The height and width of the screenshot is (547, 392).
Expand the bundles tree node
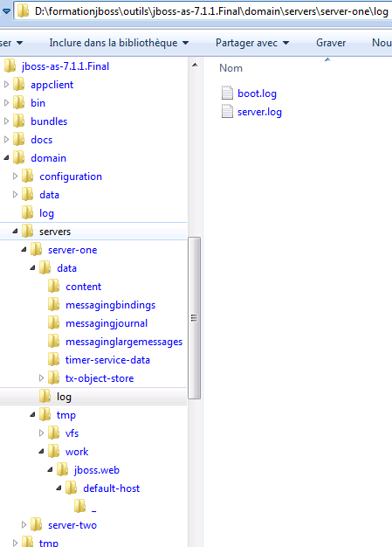click(x=6, y=121)
